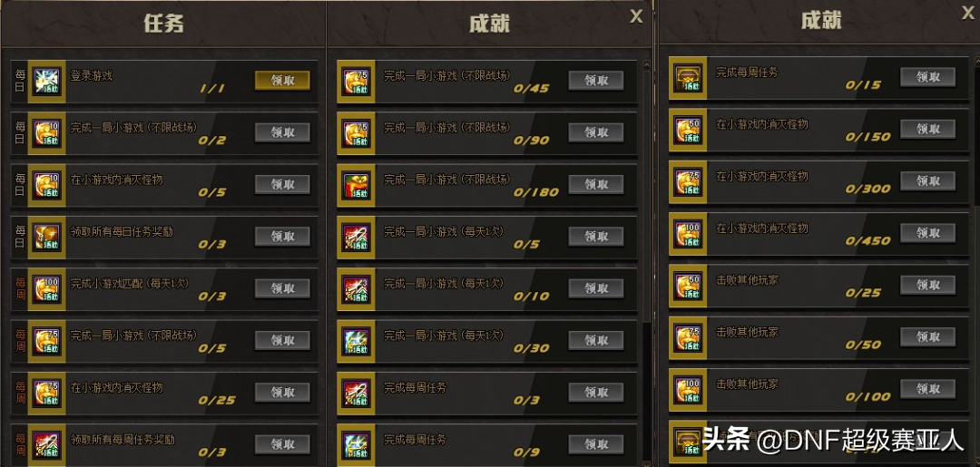Click the reward icon for weekly match 0/3
Image resolution: width=980 pixels, height=467 pixels.
[47, 288]
